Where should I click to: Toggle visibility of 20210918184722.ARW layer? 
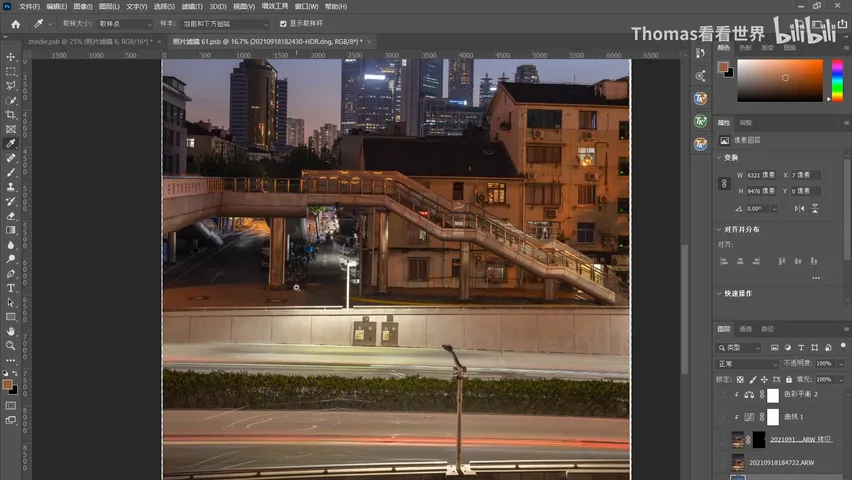coord(721,463)
